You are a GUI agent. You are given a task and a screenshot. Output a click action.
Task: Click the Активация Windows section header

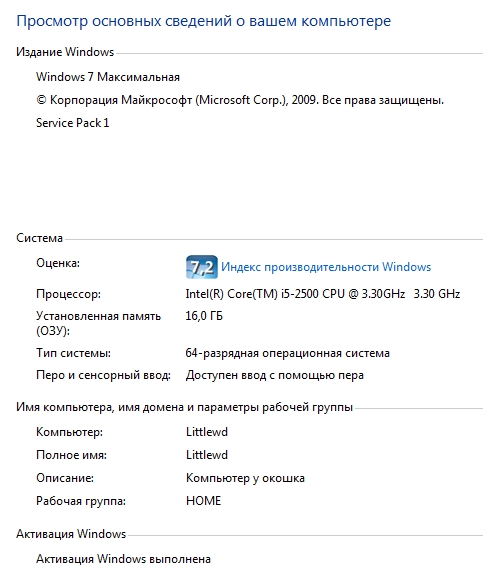(71, 534)
